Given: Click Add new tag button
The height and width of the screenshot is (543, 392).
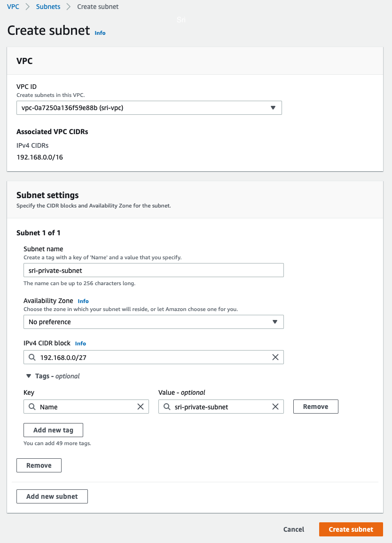Looking at the screenshot, I should coord(53,430).
